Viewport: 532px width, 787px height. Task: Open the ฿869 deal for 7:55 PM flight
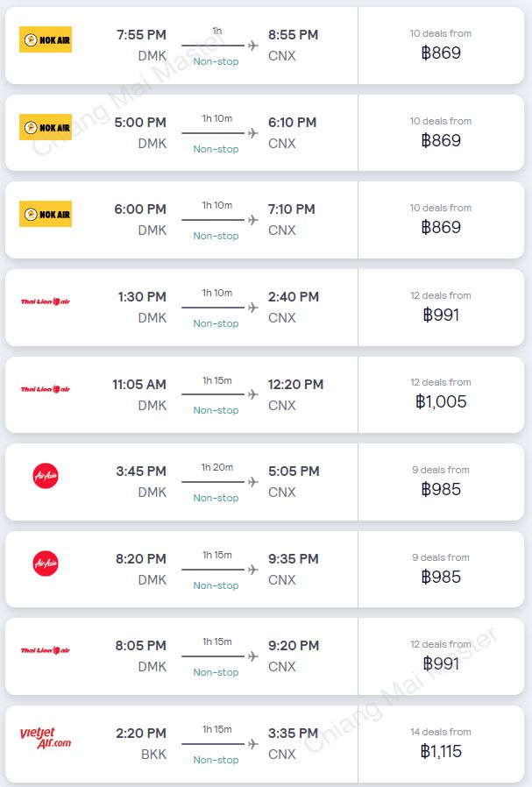pyautogui.click(x=441, y=53)
